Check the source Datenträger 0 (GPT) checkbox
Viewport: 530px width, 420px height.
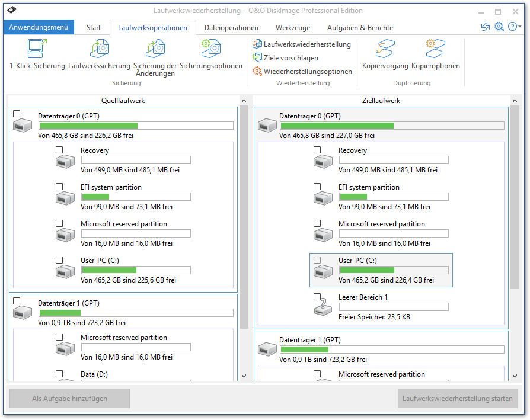17,114
